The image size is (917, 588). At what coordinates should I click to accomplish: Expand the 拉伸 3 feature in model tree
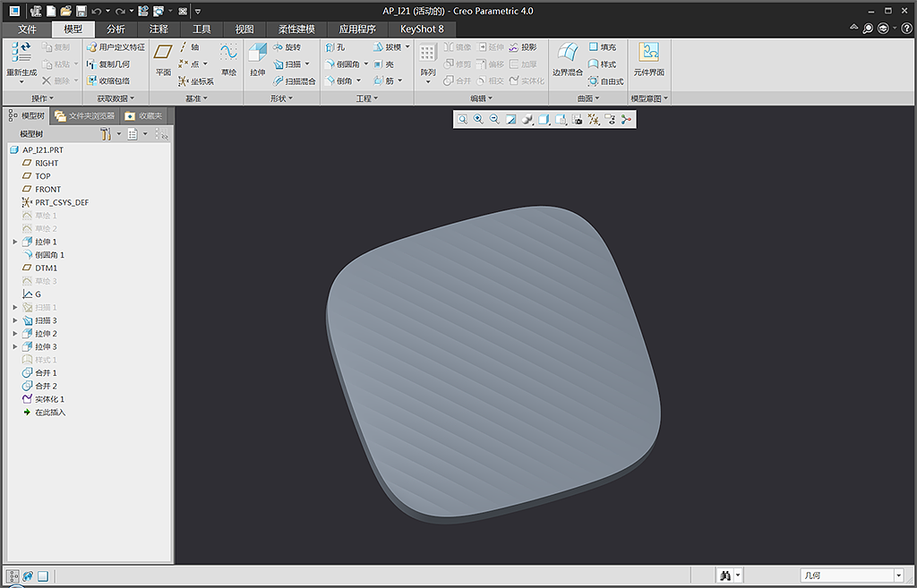click(x=15, y=347)
